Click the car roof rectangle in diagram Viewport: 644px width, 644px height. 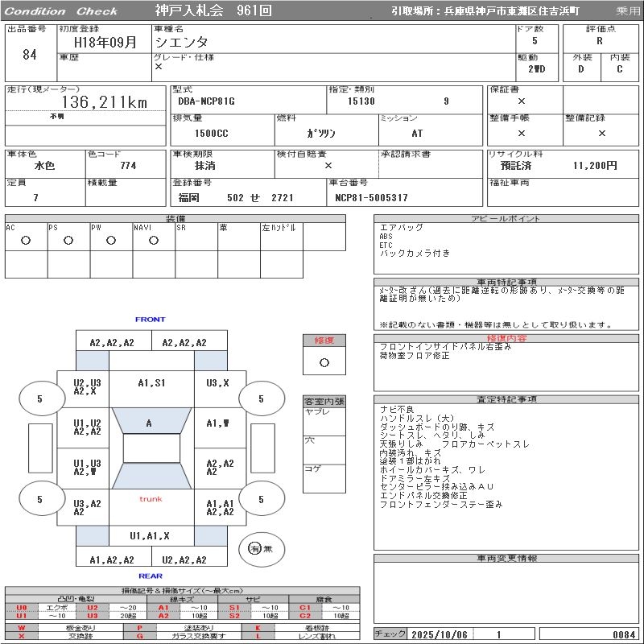(151, 448)
